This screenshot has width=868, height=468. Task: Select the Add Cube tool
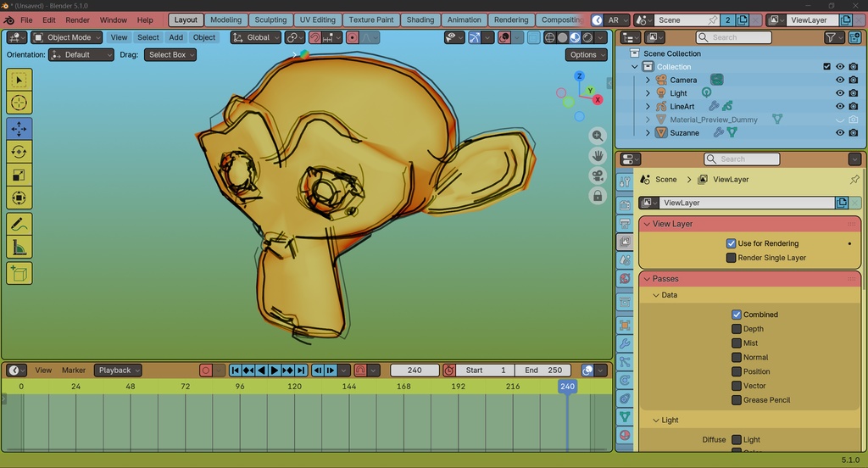click(x=19, y=273)
